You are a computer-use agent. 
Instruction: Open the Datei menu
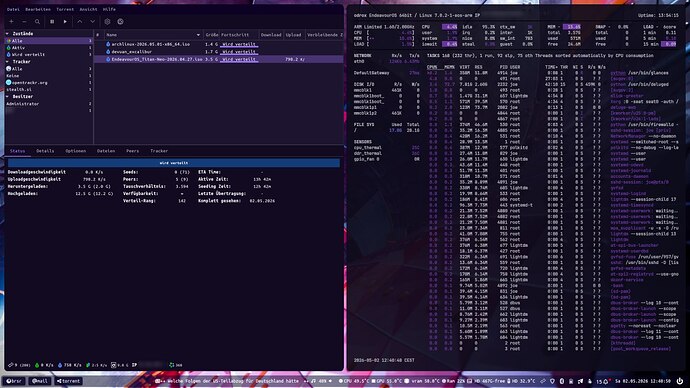13,9
